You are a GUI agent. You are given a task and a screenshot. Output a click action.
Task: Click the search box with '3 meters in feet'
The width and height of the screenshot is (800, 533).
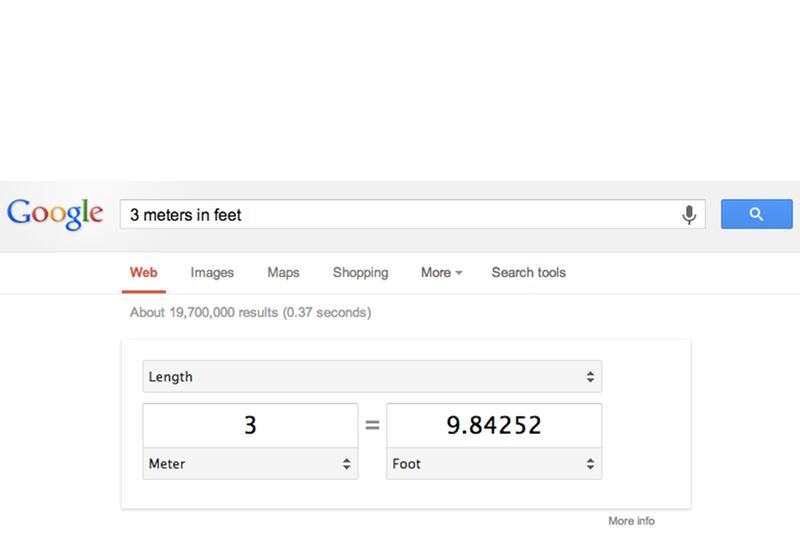(400, 214)
